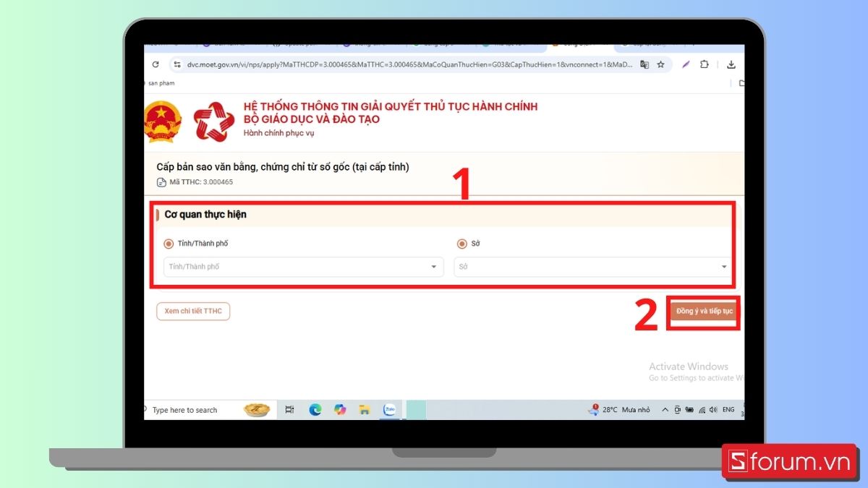
Task: Click the battery tray icon
Action: click(690, 410)
